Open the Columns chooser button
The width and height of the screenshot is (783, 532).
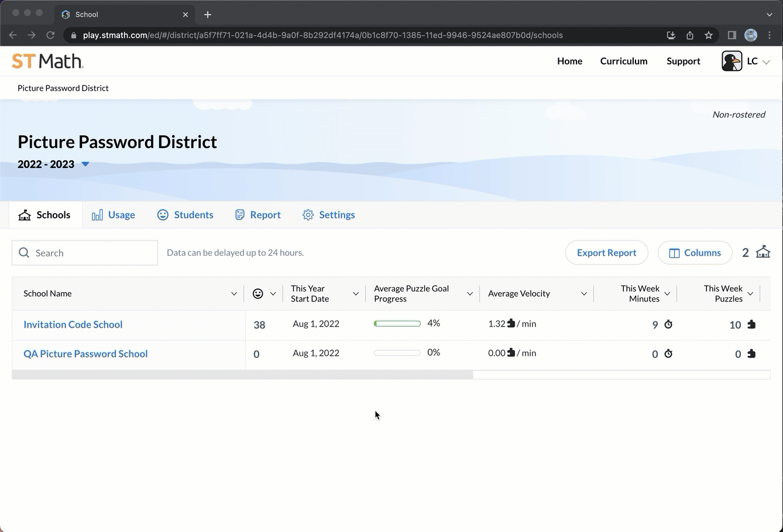pos(695,253)
